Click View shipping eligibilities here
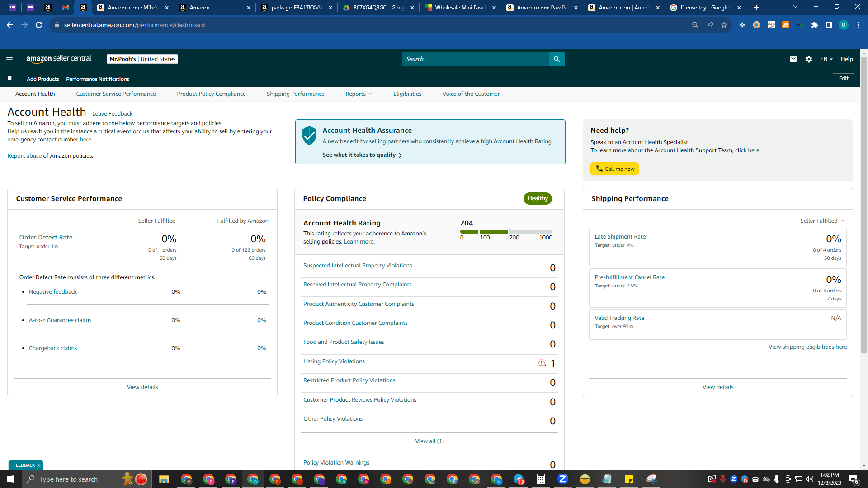The height and width of the screenshot is (488, 868). 807,347
